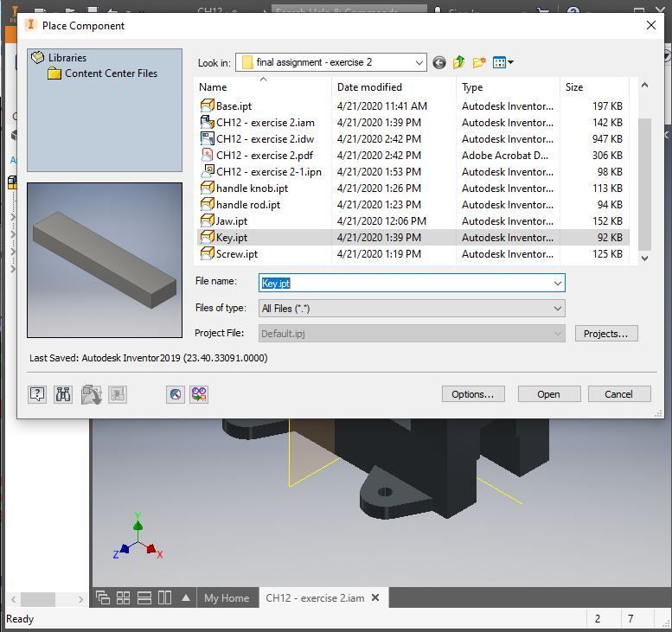Click the Go to last folder back arrow
Viewport: 672px width, 632px height.
point(438,63)
